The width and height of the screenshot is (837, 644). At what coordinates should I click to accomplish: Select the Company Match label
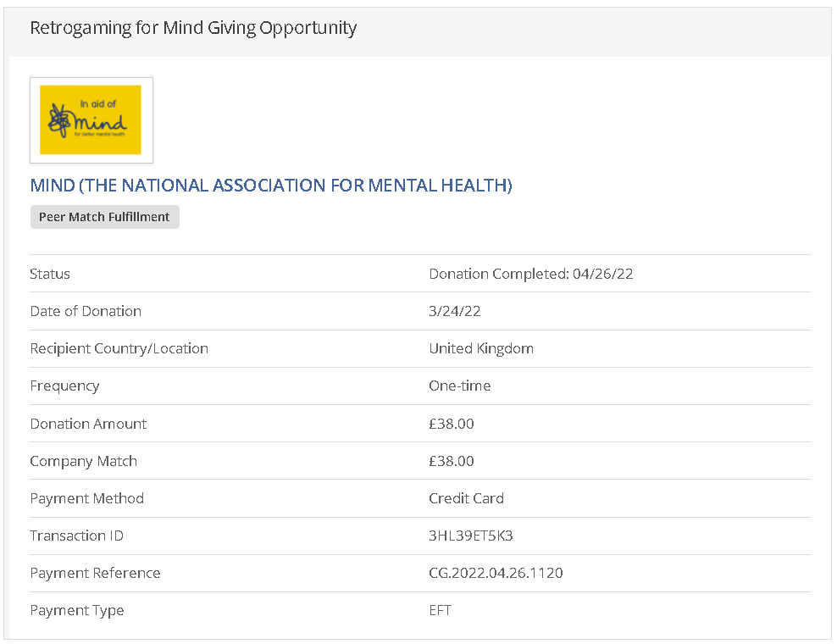pyautogui.click(x=83, y=461)
